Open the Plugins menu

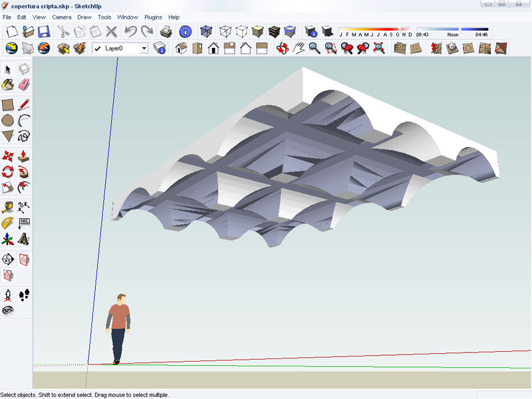[x=153, y=17]
